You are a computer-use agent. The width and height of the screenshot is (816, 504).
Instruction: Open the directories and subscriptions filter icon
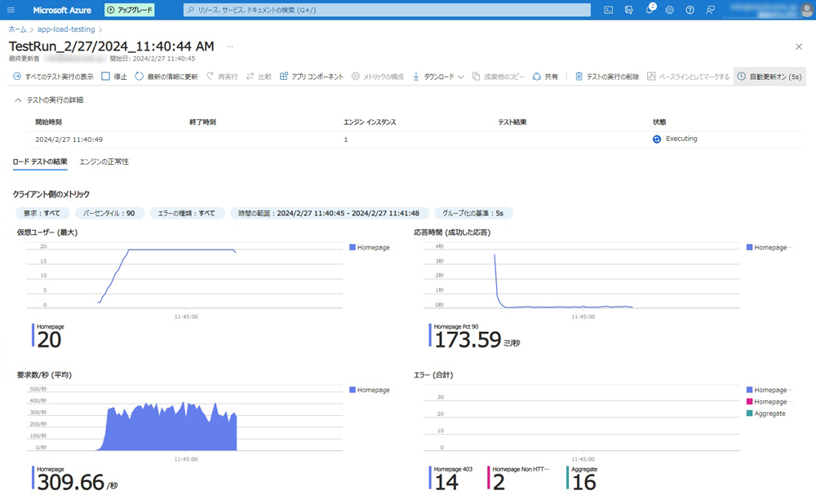628,10
